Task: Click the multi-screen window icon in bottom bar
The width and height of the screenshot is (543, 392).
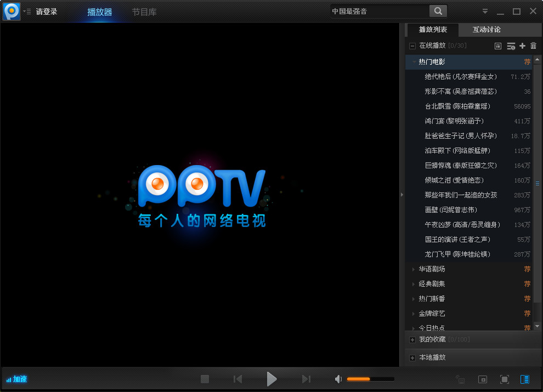Action: 460,379
